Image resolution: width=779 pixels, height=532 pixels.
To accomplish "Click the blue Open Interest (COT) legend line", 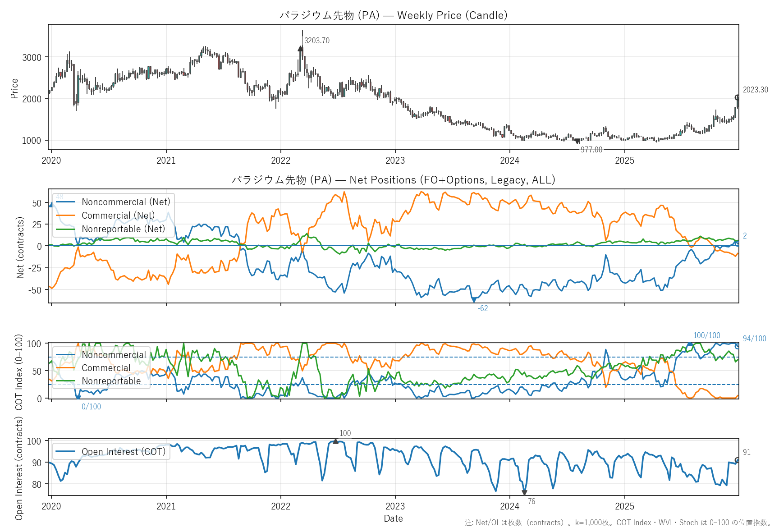I will pyautogui.click(x=65, y=452).
